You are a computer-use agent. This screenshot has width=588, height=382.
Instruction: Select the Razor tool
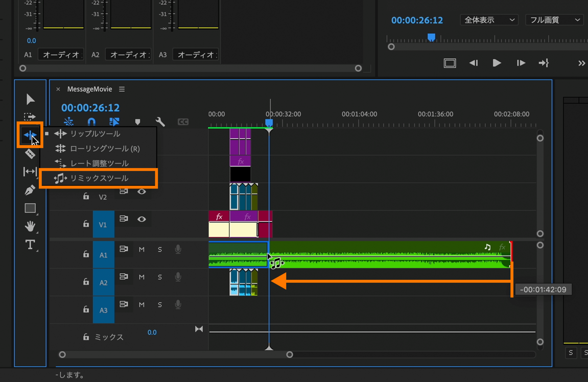coord(30,153)
